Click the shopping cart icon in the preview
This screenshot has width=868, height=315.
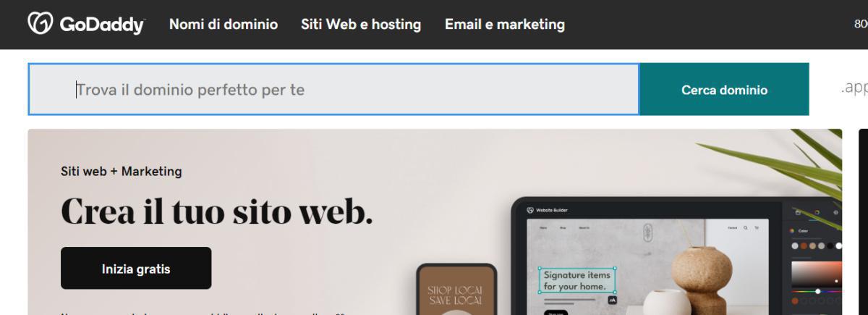coord(757,227)
